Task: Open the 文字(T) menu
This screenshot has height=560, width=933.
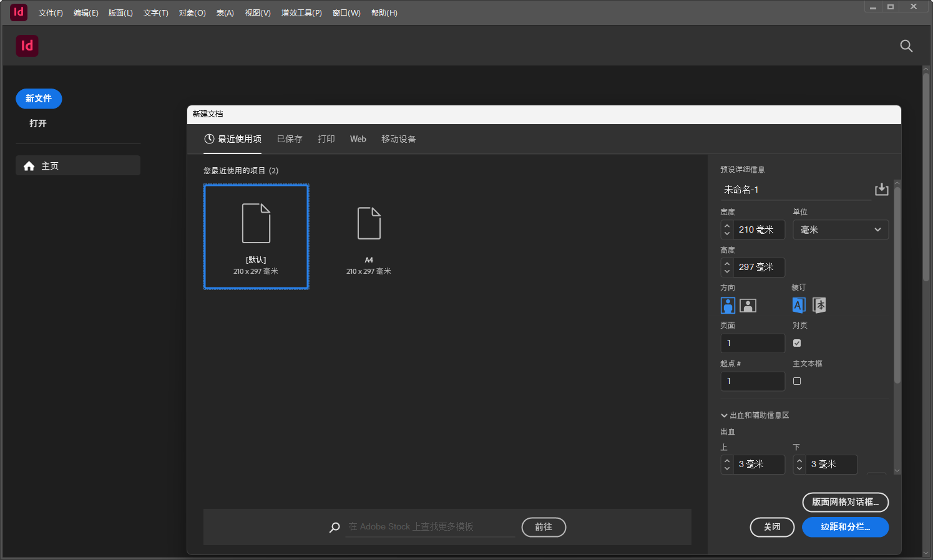Action: click(x=156, y=13)
